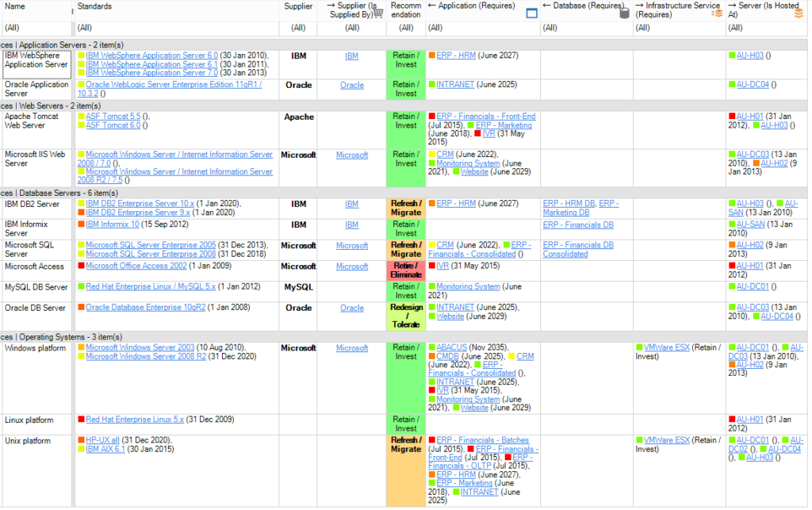Image resolution: width=812 pixels, height=510 pixels.
Task: Click orange status square next to HP-UX all
Action: point(81,440)
